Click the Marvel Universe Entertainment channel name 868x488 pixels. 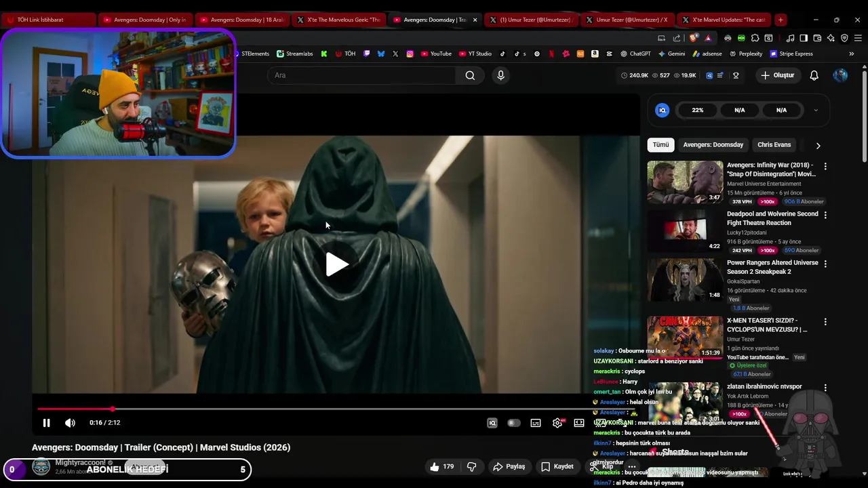[764, 184]
